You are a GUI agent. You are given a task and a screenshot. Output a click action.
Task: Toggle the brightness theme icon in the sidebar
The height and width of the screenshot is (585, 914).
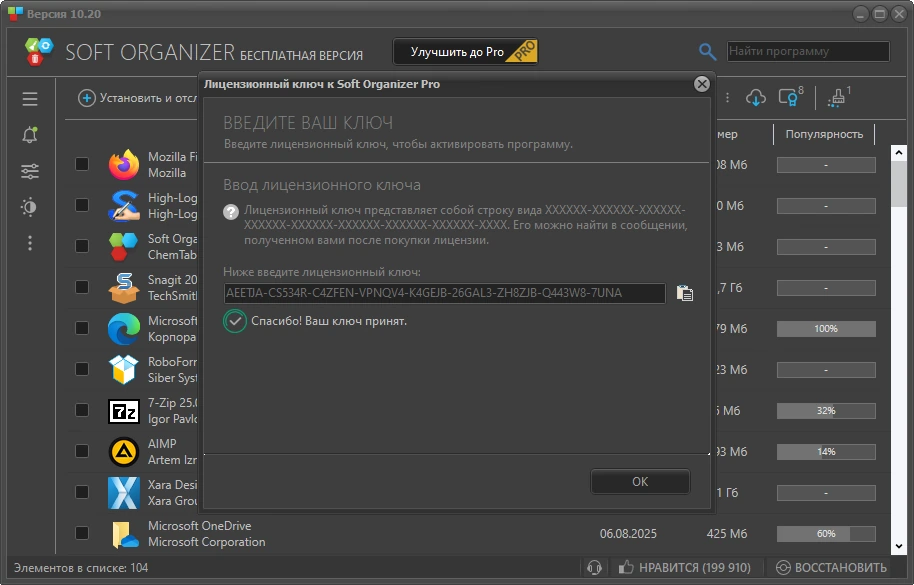click(30, 207)
